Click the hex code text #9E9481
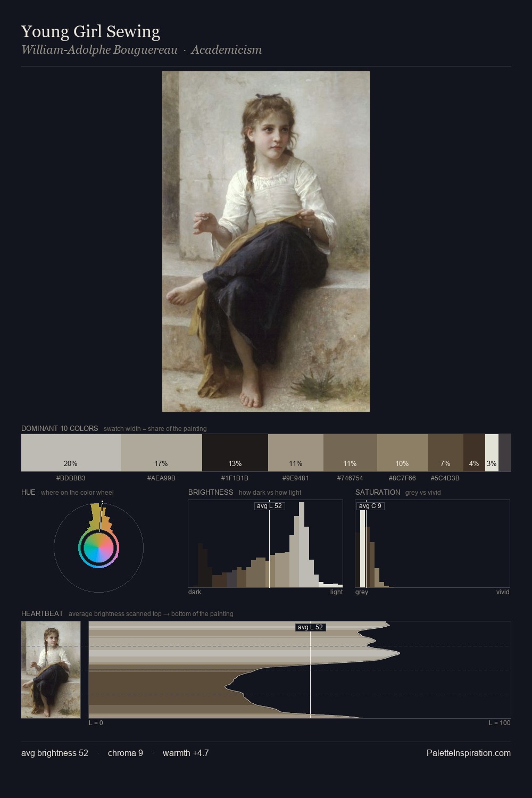The width and height of the screenshot is (532, 798). coord(296,478)
